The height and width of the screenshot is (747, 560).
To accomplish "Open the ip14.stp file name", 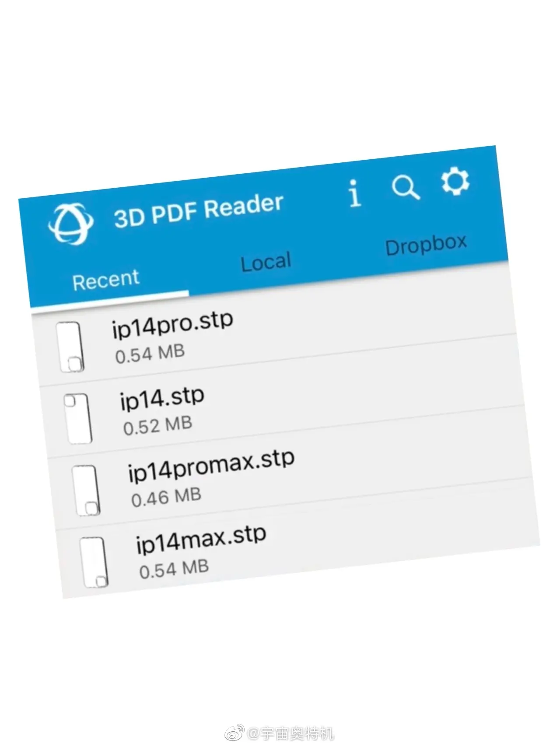I will click(x=162, y=398).
